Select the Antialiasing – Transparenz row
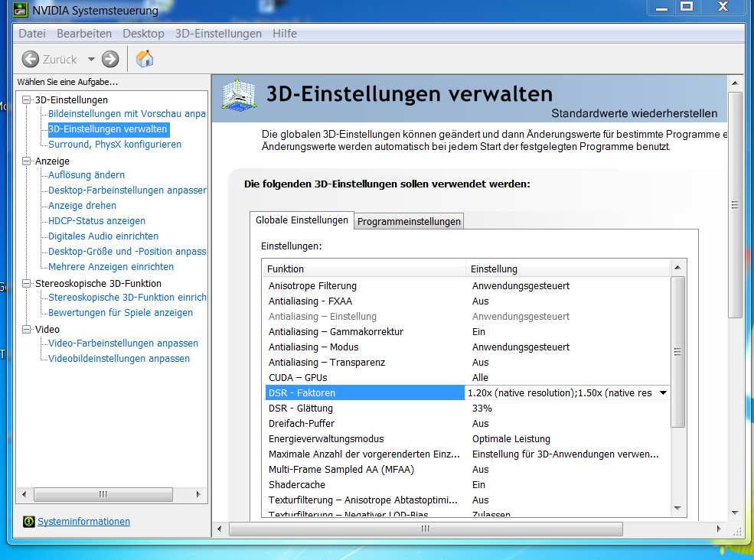The image size is (754, 560). click(467, 363)
